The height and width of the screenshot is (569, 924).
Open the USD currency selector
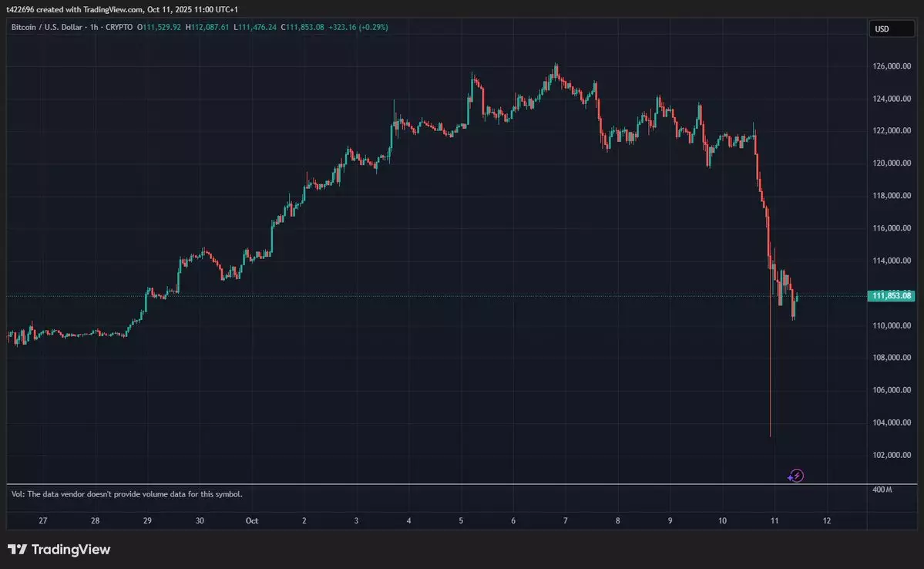click(882, 29)
